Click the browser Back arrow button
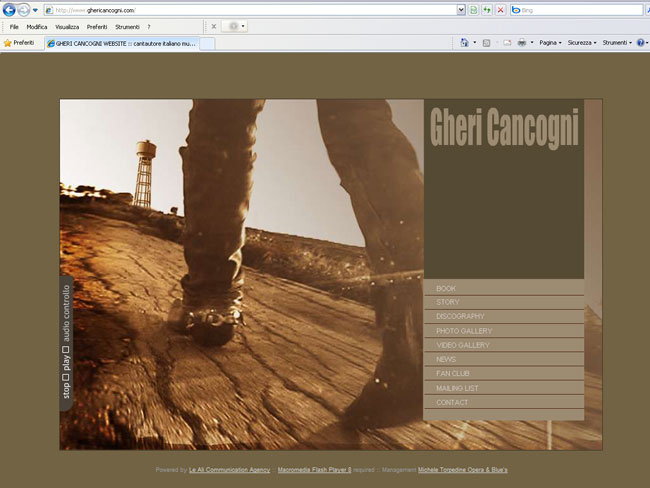650x488 pixels. pyautogui.click(x=9, y=10)
